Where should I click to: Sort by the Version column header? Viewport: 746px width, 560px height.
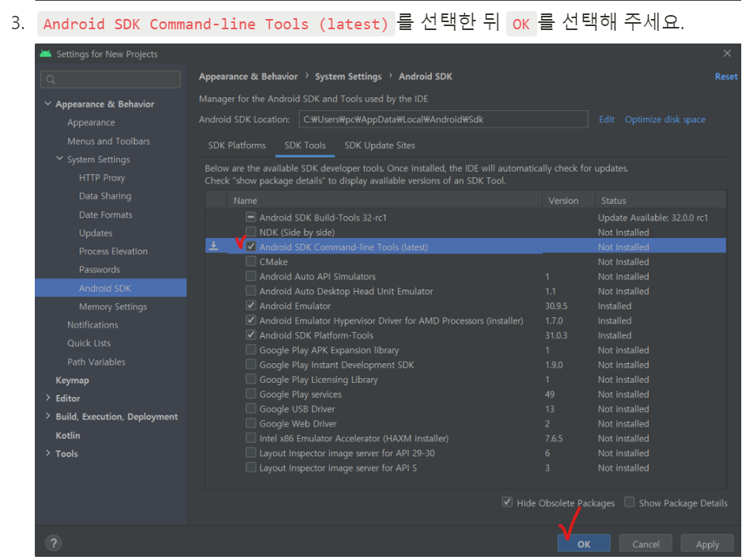569,201
